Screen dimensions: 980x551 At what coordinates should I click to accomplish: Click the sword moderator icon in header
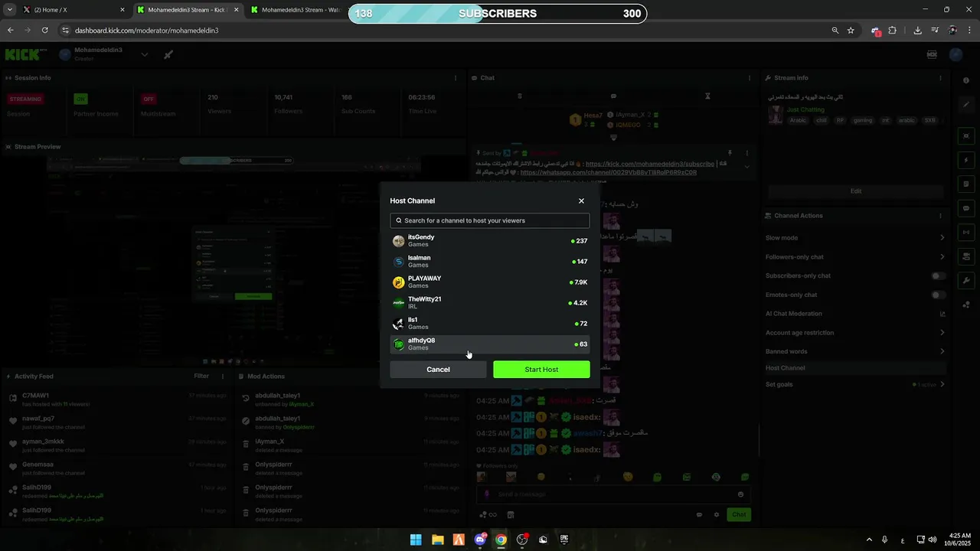pyautogui.click(x=168, y=54)
